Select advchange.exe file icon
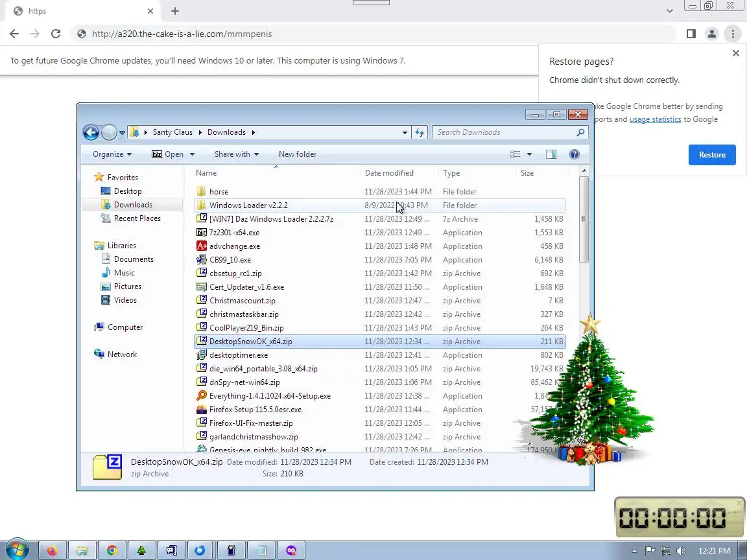 point(202,246)
